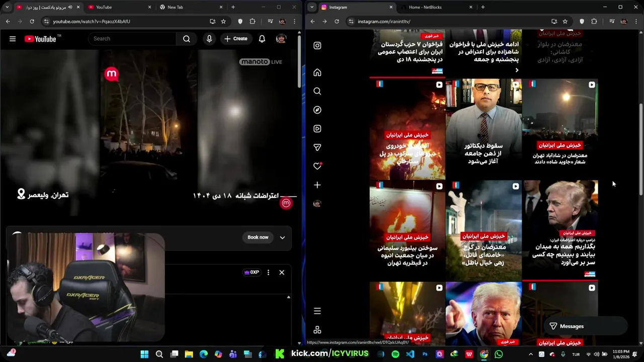This screenshot has height=362, width=644.
Task: Click the YouTube Create button
Action: pos(236,39)
